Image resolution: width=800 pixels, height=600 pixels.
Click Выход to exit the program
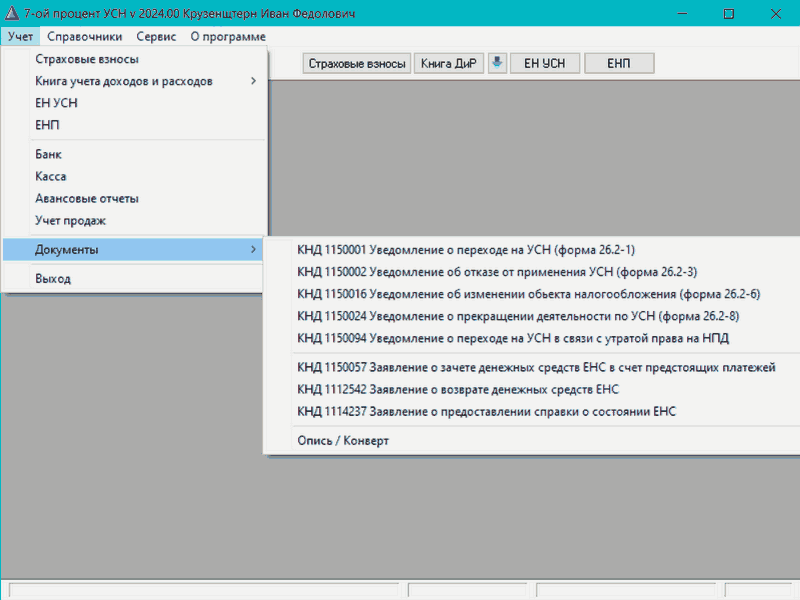point(53,279)
